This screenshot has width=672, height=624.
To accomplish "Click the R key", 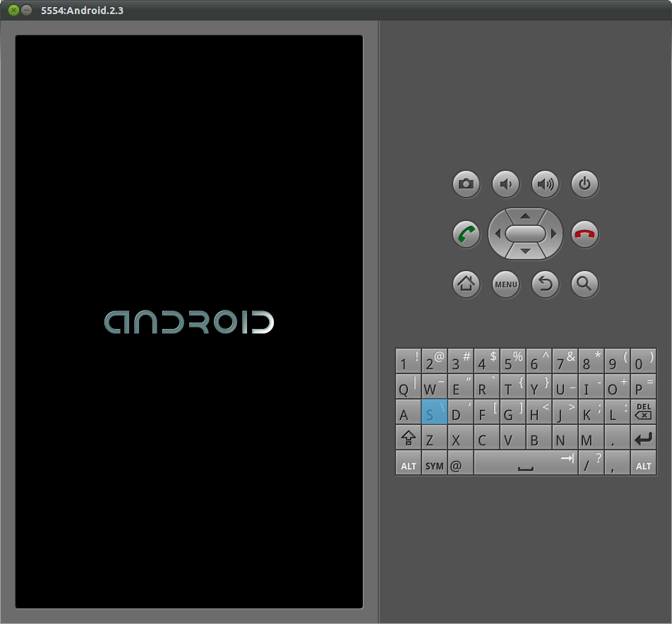I will coord(486,387).
